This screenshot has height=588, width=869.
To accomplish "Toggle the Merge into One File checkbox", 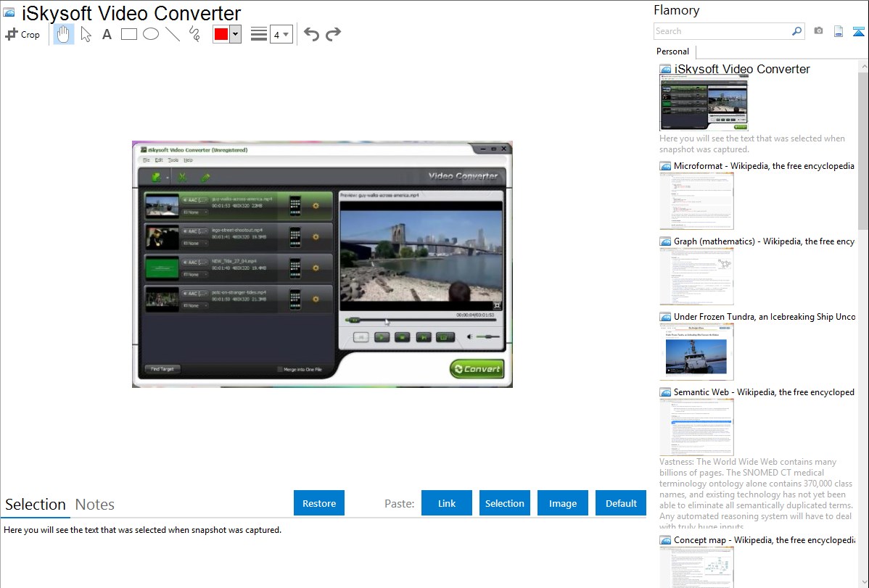I will (280, 369).
